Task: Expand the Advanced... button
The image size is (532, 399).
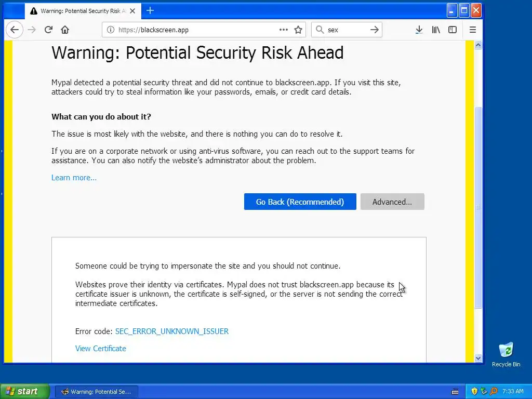Action: tap(392, 202)
